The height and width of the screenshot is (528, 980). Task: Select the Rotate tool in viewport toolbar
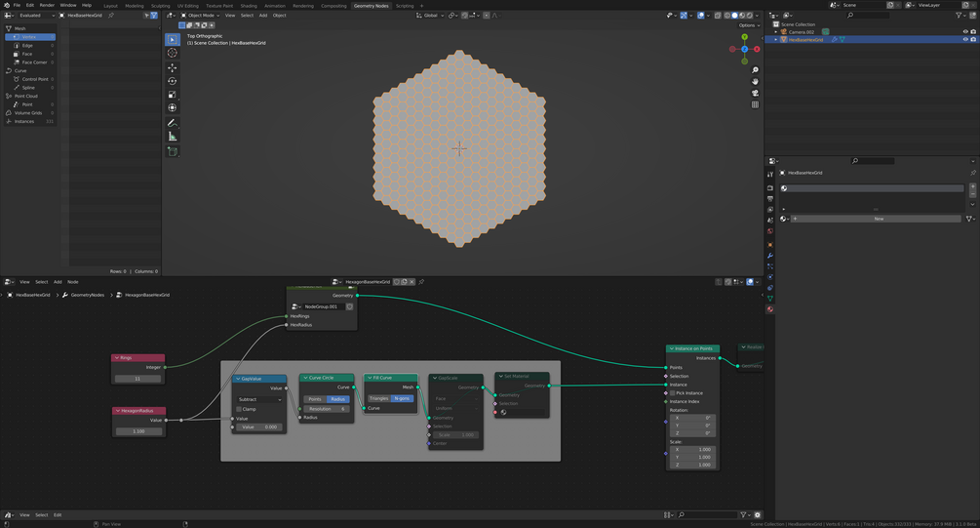(x=173, y=81)
